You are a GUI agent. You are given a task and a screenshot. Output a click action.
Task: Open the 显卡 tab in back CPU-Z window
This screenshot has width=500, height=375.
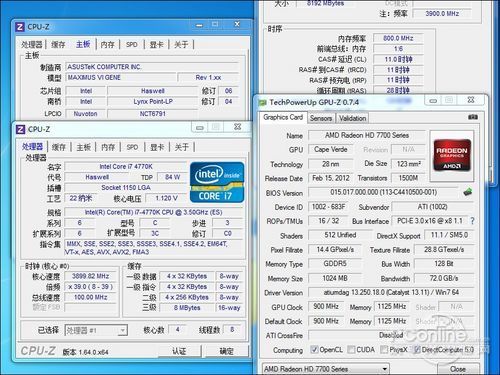156,45
